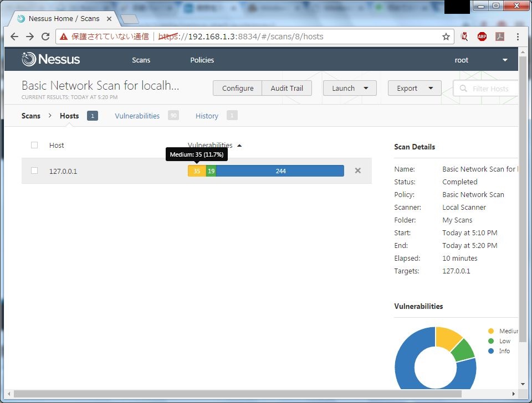Viewport: 532px width, 403px height.
Task: Click the scan title heading
Action: click(100, 85)
